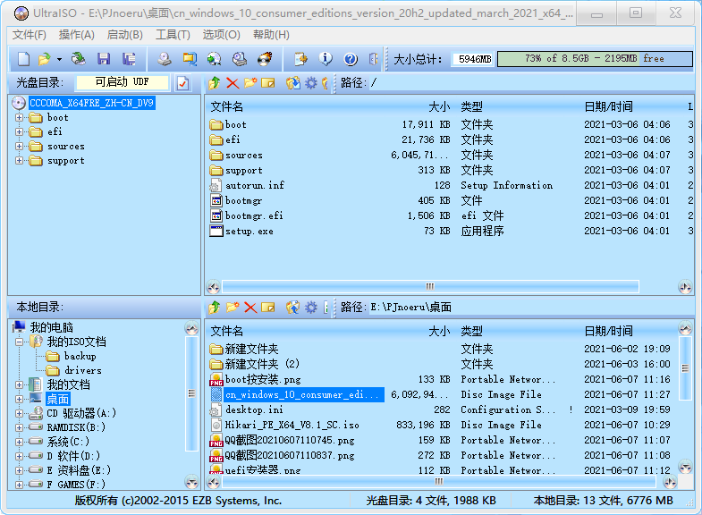Click the 日期/时间 column header in disc list

coord(609,107)
